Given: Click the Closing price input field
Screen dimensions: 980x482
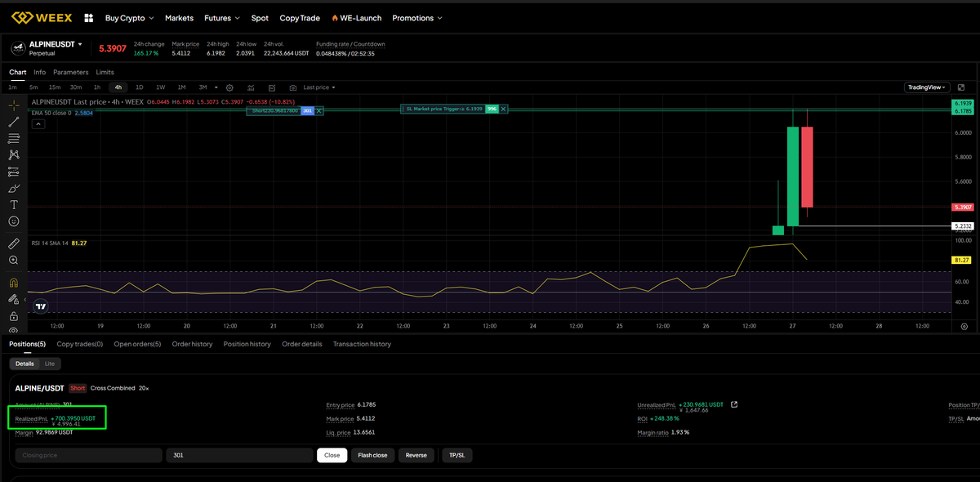Looking at the screenshot, I should coord(89,455).
